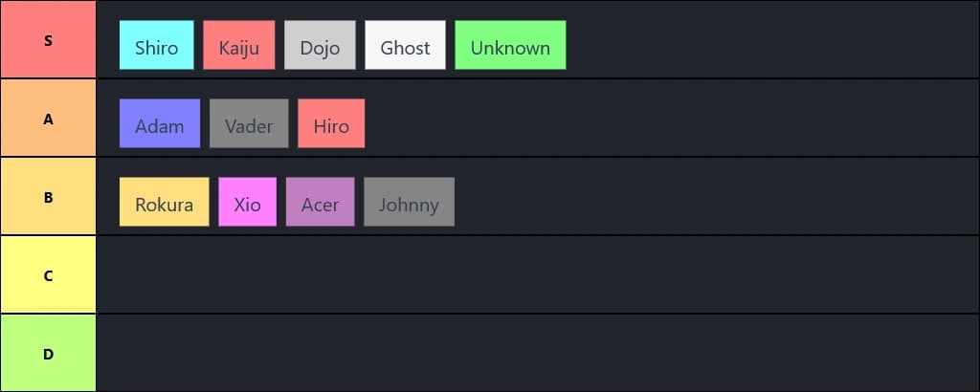Click the A tier label
The height and width of the screenshot is (392, 980).
(x=48, y=119)
